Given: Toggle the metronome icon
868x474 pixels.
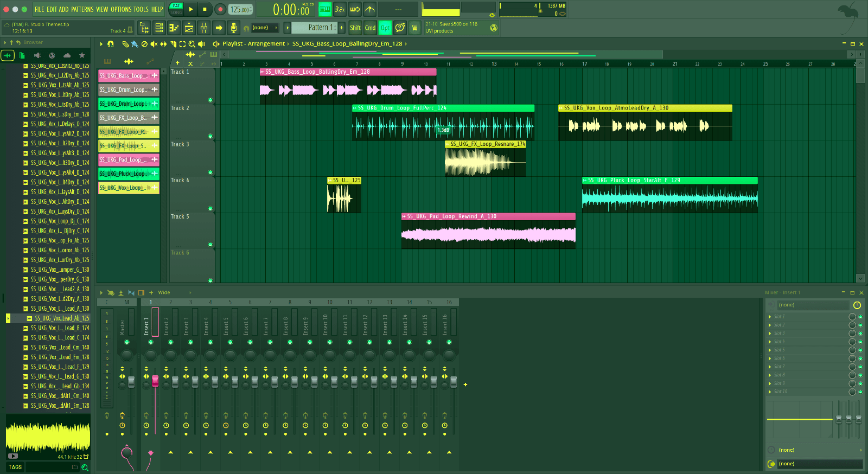Looking at the screenshot, I should click(369, 9).
